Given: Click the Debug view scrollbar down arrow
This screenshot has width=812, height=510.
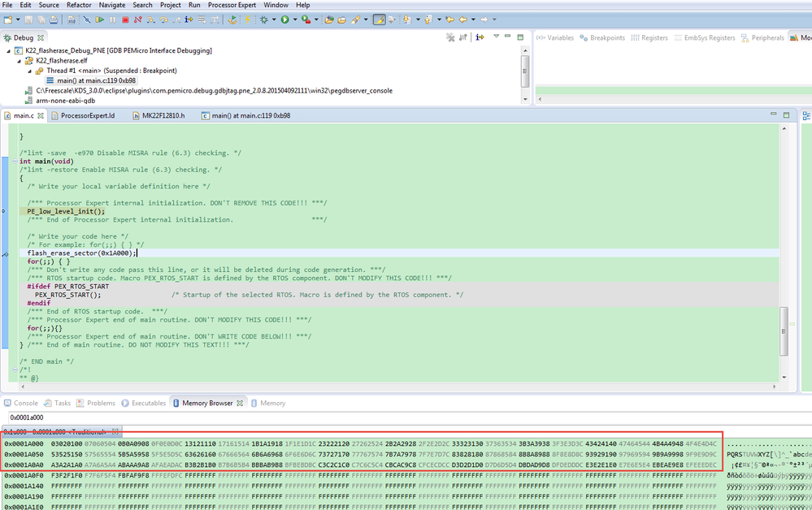Looking at the screenshot, I should (x=525, y=99).
